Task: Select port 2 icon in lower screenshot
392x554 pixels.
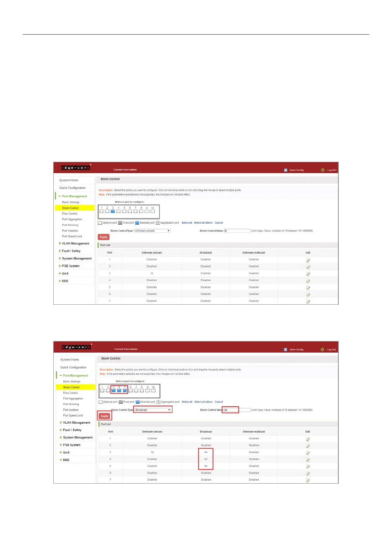Action: pos(108,390)
